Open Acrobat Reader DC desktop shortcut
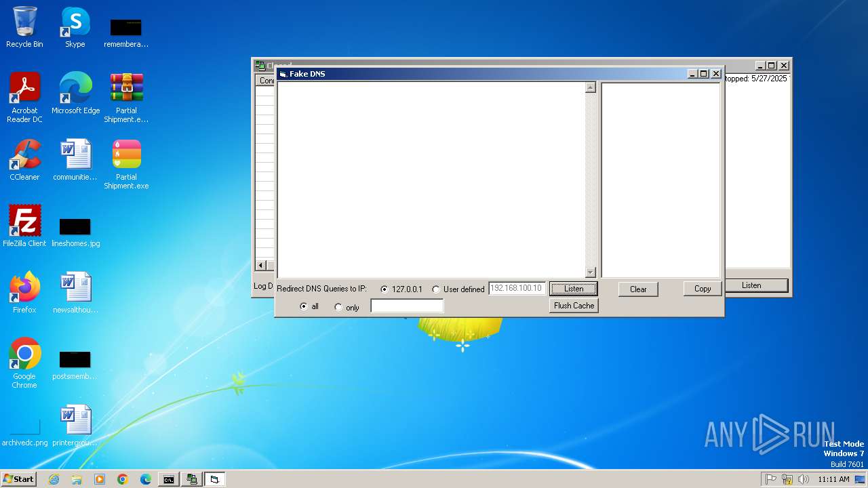The image size is (868, 488). point(24,98)
